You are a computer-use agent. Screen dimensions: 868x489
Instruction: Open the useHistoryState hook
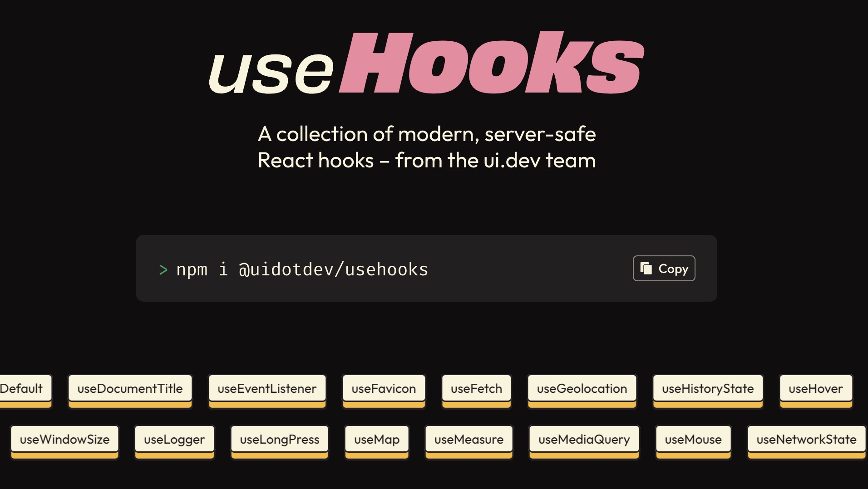click(707, 389)
